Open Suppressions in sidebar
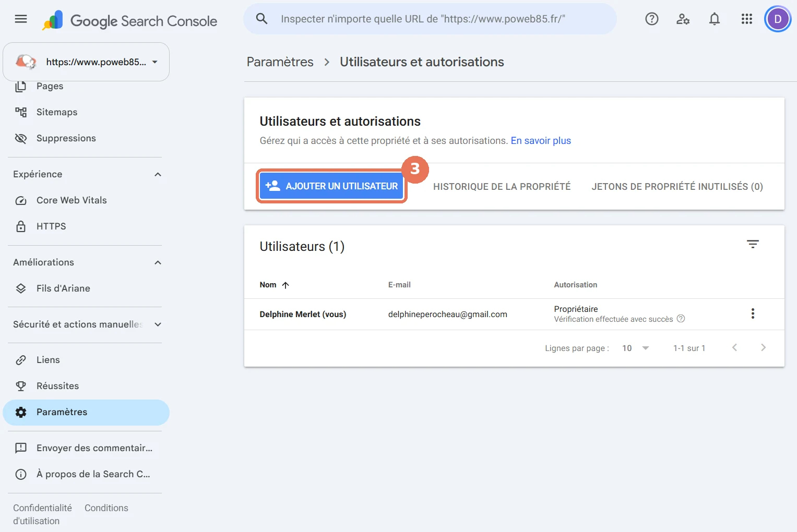 [x=86, y=138]
